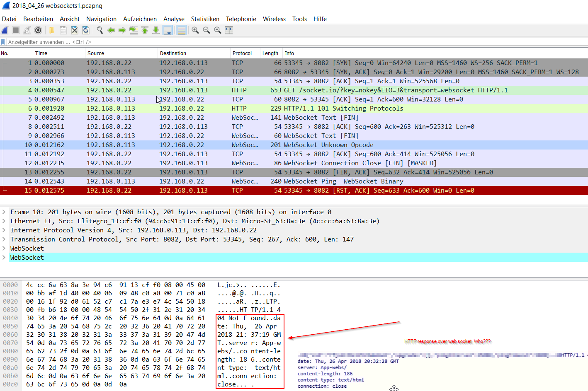
Task: Open the Hilfe menu
Action: click(320, 19)
